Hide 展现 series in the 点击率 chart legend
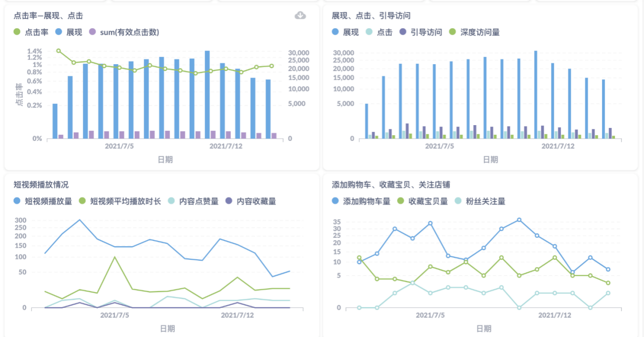Image resolution: width=644 pixels, height=337 pixels. pos(69,32)
